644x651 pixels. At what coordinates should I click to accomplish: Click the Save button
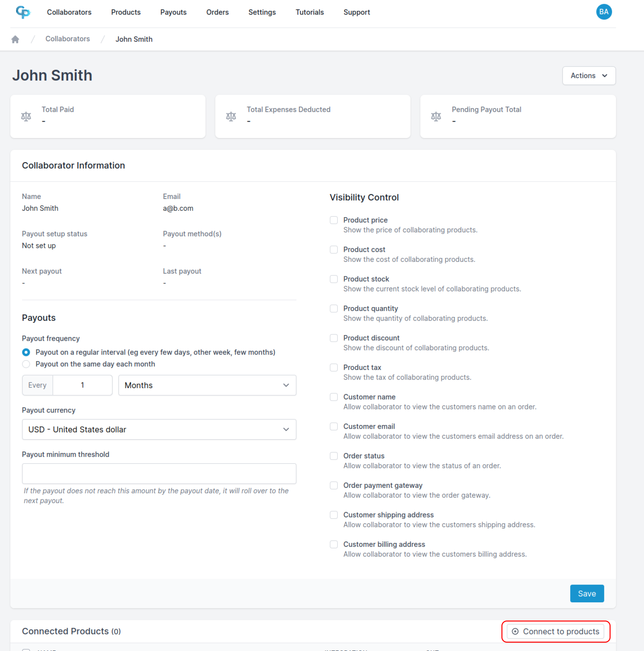coord(587,593)
